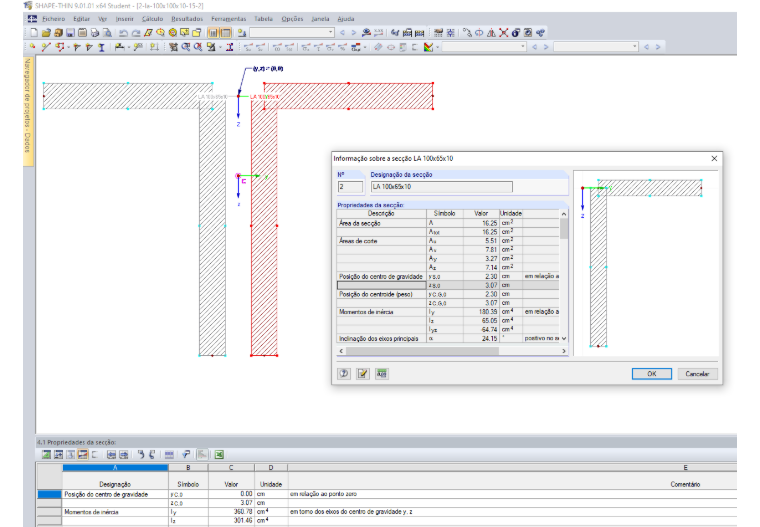Image resolution: width=760 pixels, height=527 pixels.
Task: Click the help question mark icon in dialog
Action: pos(344,373)
